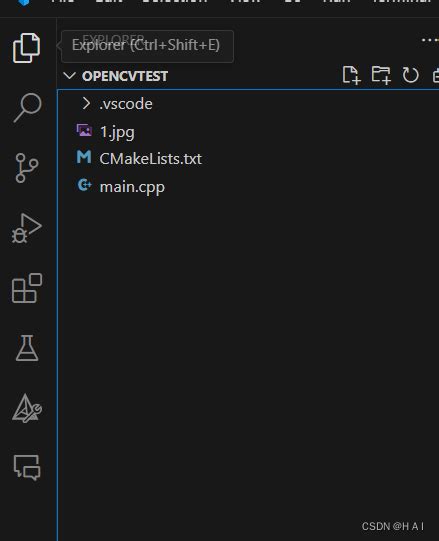Open the Source Control view

tap(27, 168)
